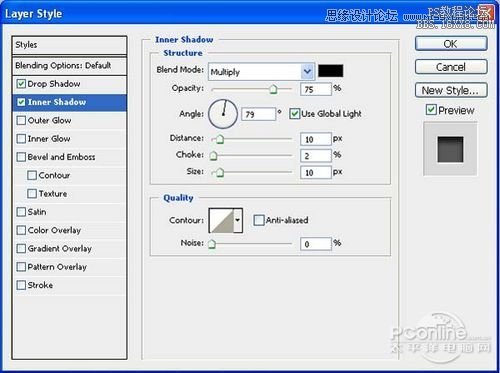500x373 pixels.
Task: Uncheck the Drop Shadow checkbox
Action: (21, 83)
